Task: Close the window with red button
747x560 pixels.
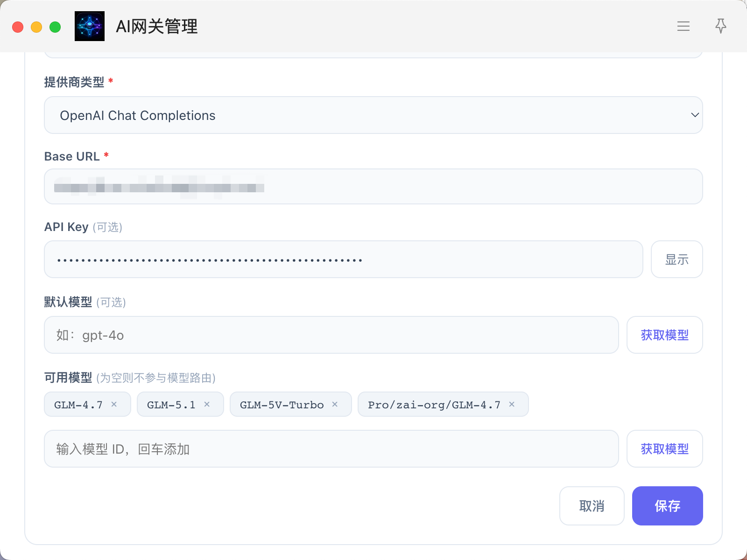Action: coord(18,27)
